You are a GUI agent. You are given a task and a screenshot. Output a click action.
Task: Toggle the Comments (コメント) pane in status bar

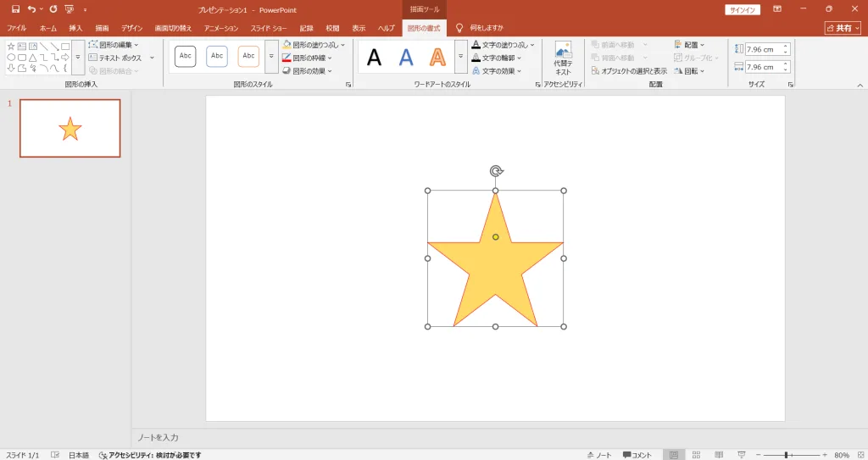[637, 455]
